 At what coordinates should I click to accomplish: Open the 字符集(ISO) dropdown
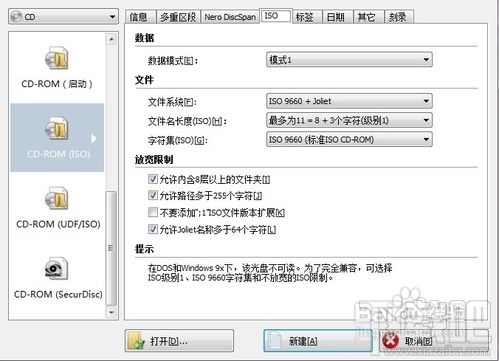pos(349,139)
